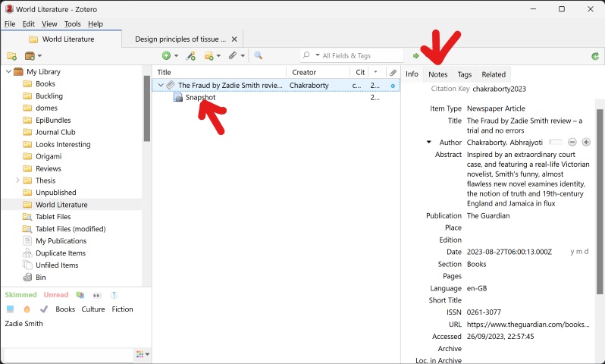The width and height of the screenshot is (605, 364).
Task: Open the New Item green plus button
Action: point(166,56)
